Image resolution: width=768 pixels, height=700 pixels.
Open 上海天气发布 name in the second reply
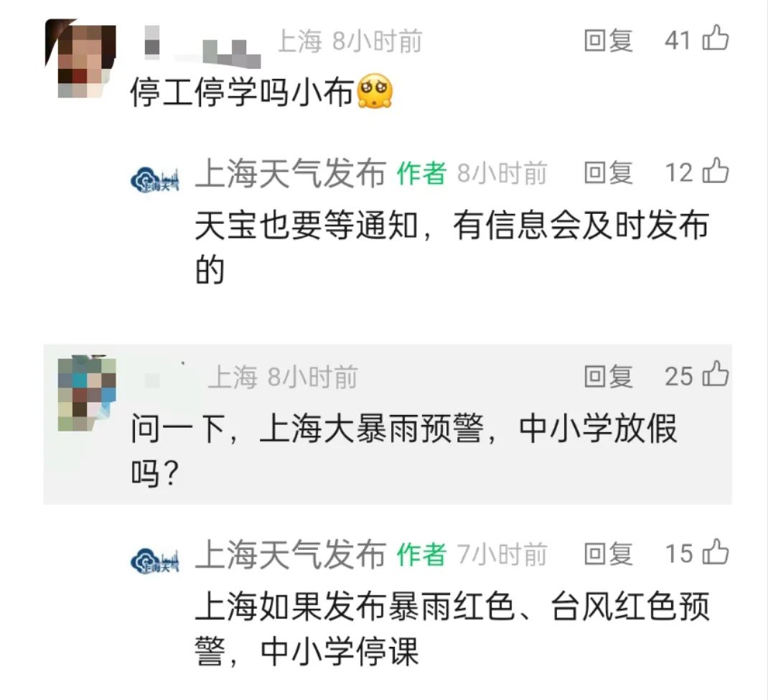tap(291, 554)
